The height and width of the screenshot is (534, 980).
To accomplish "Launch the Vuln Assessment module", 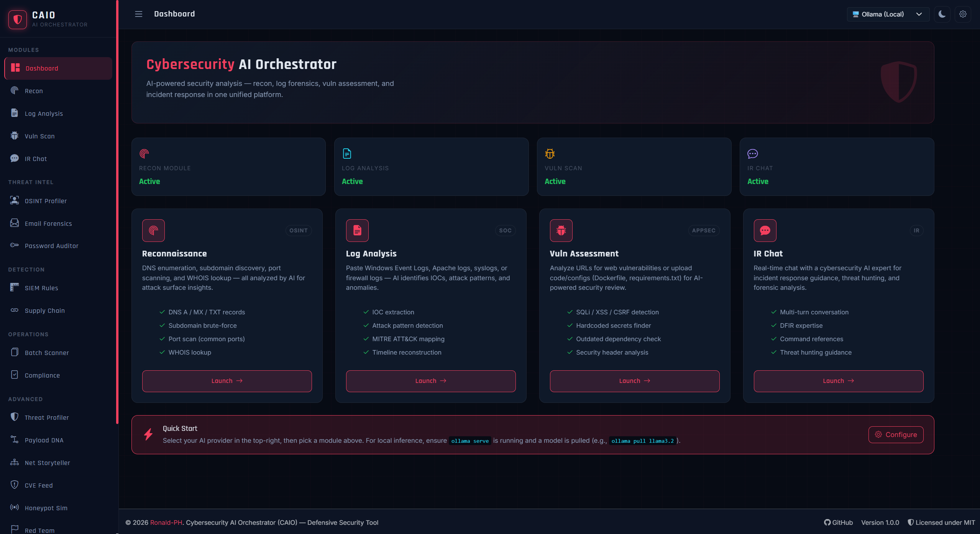I will [x=635, y=381].
